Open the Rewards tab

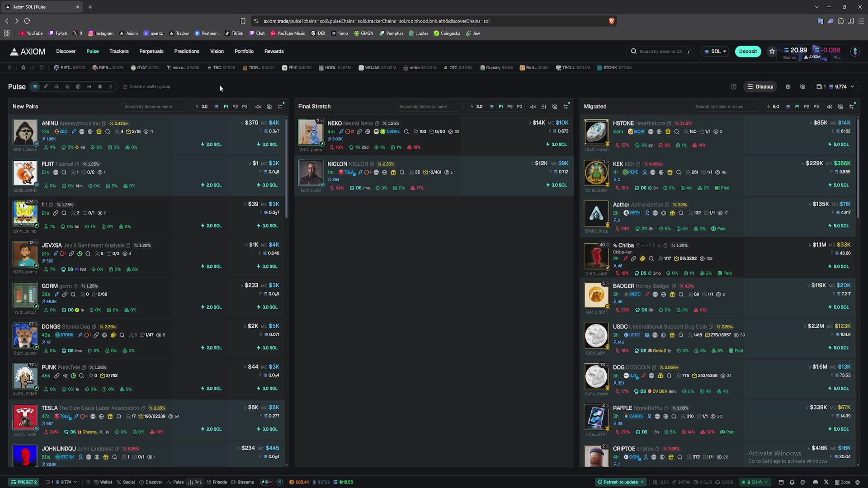pos(274,52)
